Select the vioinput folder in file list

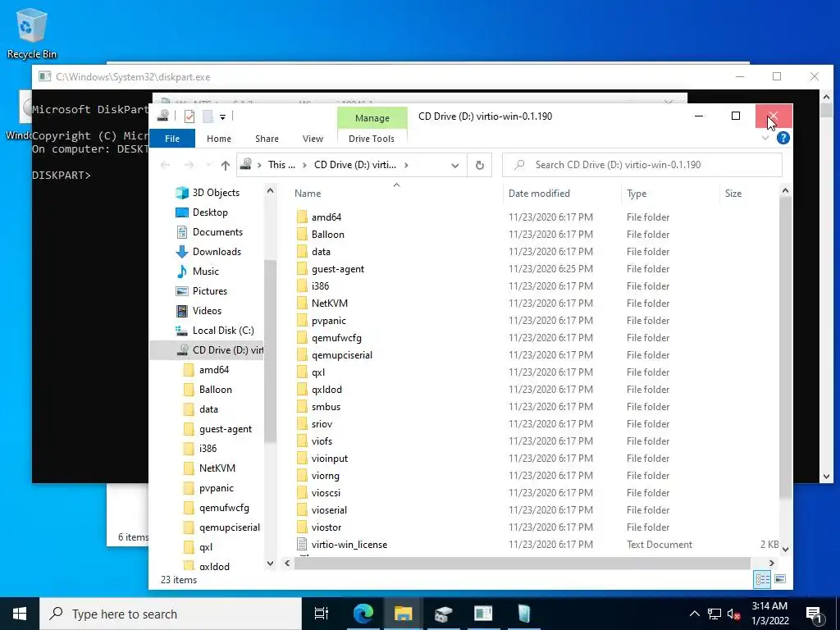click(x=322, y=458)
